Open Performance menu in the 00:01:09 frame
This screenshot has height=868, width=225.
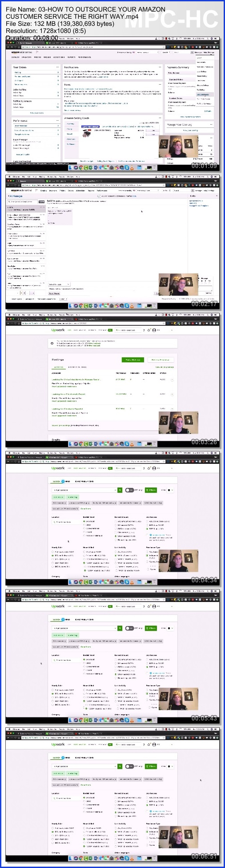point(84,57)
